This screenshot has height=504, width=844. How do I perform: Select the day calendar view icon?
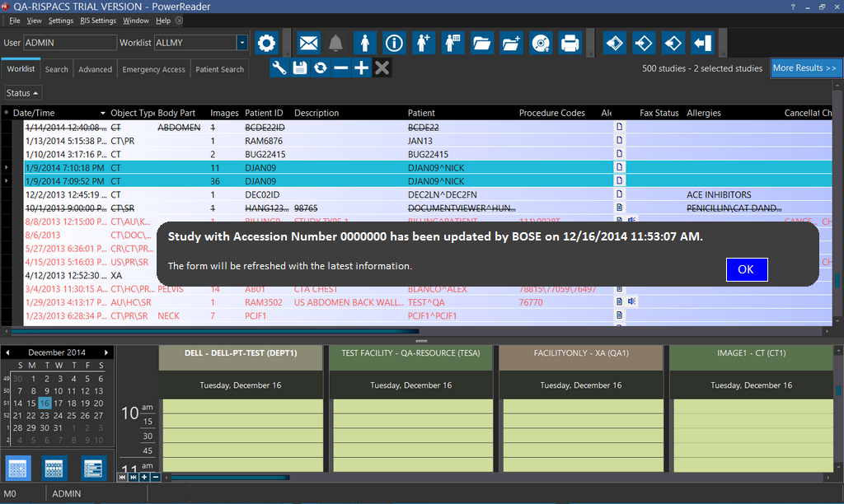(18, 468)
